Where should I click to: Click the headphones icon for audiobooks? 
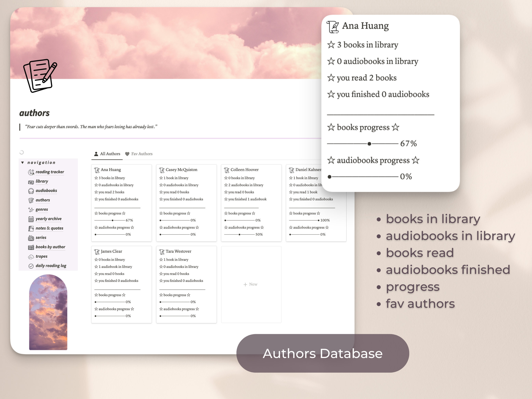point(31,191)
